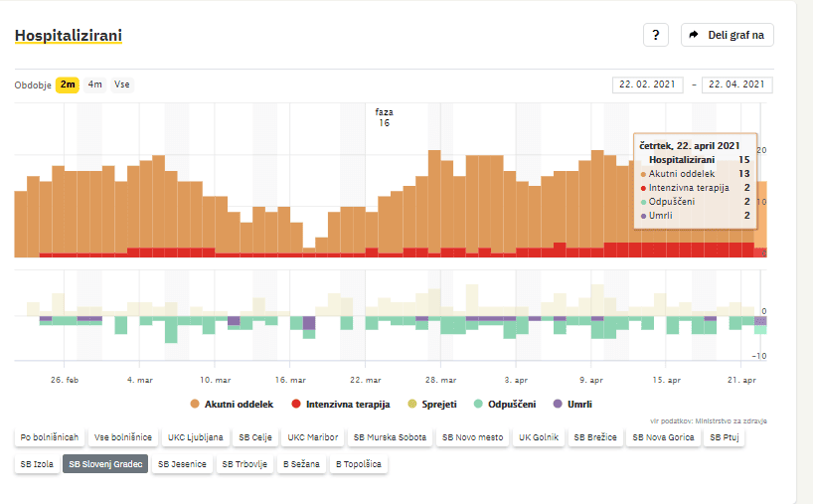Choose UKC Maribor hospital

point(313,437)
